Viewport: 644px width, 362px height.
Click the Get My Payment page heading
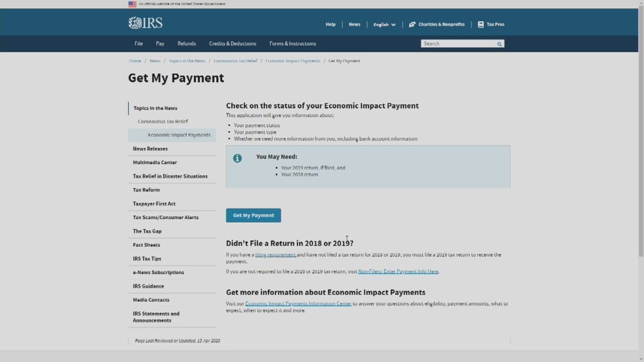176,78
